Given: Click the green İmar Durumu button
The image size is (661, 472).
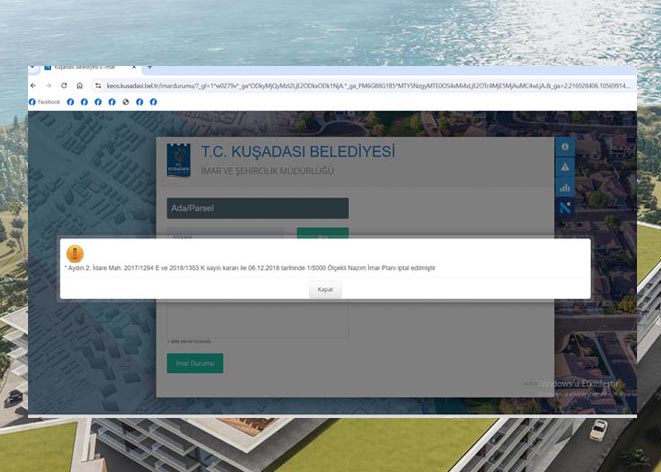Looking at the screenshot, I should [194, 363].
